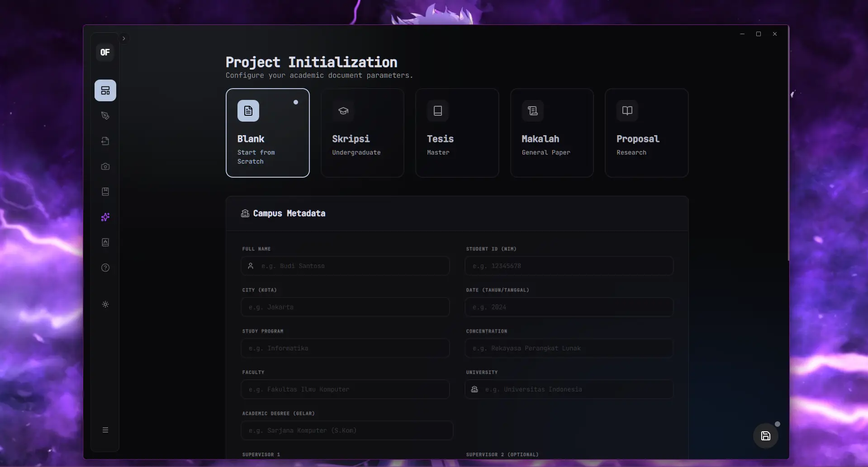
Task: Open the purple AI sparkles icon
Action: coord(105,217)
